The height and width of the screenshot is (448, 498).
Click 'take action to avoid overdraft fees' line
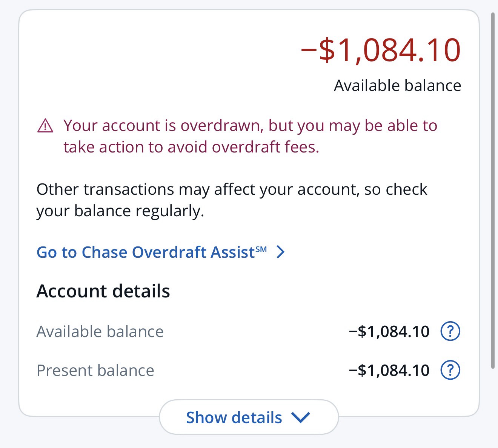(x=191, y=147)
